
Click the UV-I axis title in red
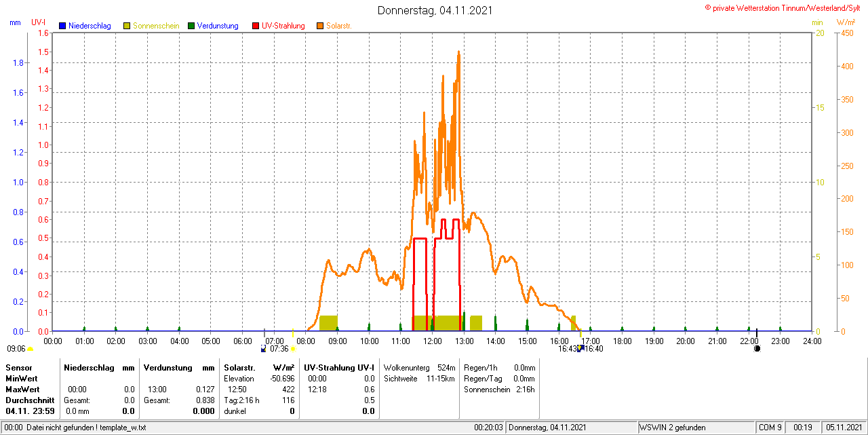[x=39, y=22]
